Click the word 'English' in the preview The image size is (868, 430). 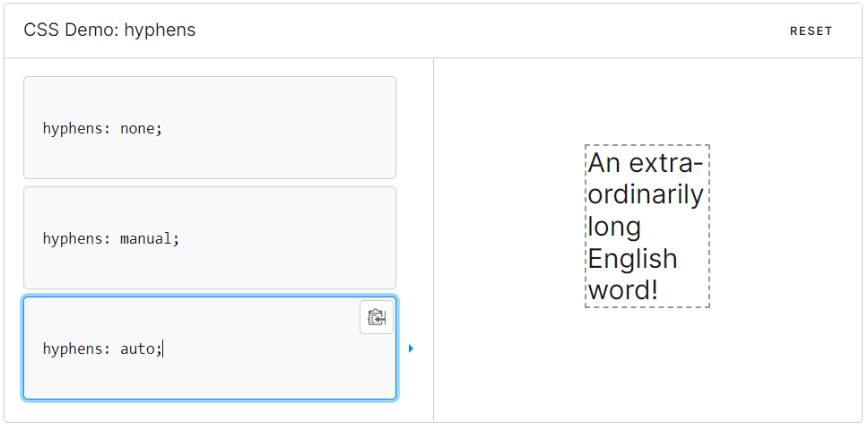(632, 259)
